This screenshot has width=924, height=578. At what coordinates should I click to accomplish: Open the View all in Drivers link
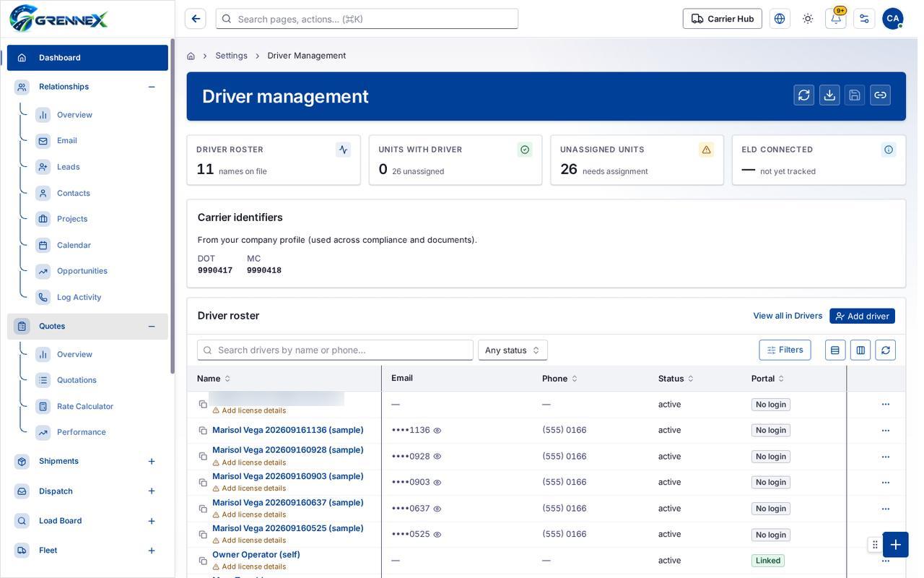[788, 316]
